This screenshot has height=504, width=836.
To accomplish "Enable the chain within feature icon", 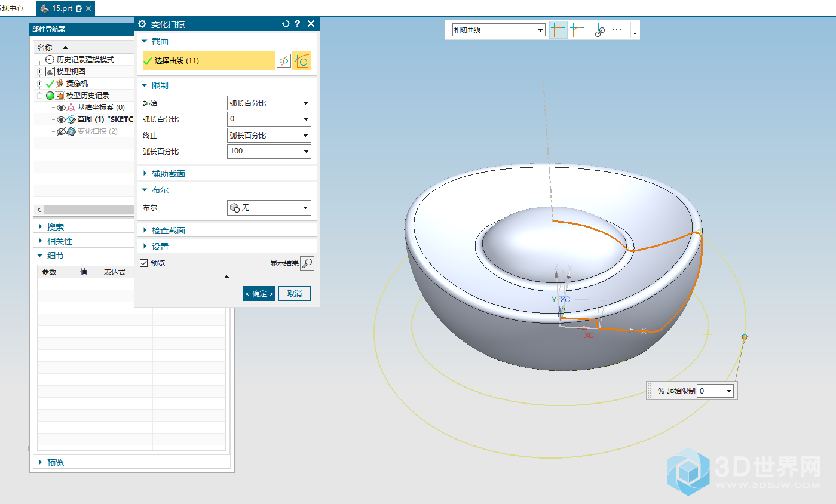I will tap(598, 30).
